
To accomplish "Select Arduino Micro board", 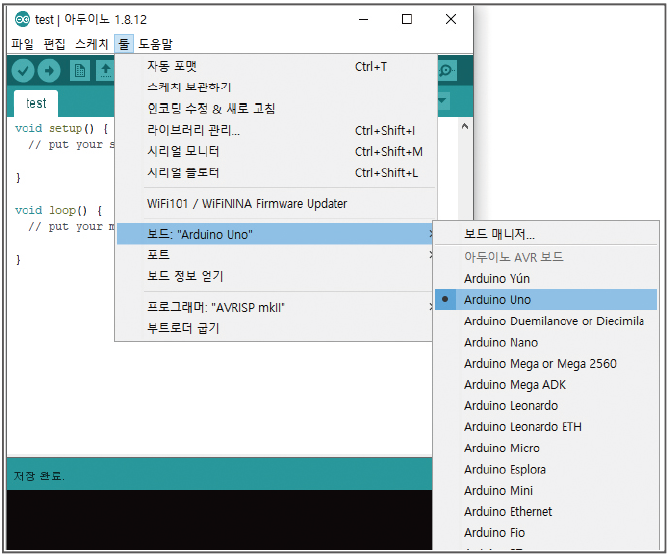I will [x=546, y=448].
